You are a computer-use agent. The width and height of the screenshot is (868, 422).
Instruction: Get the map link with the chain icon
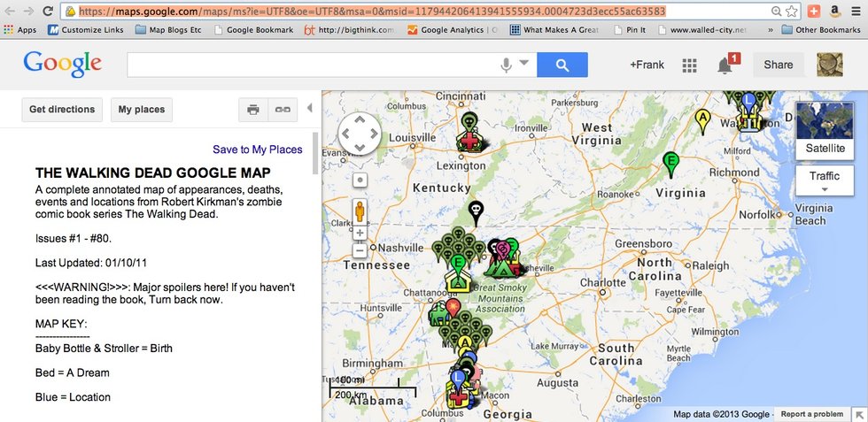283,110
